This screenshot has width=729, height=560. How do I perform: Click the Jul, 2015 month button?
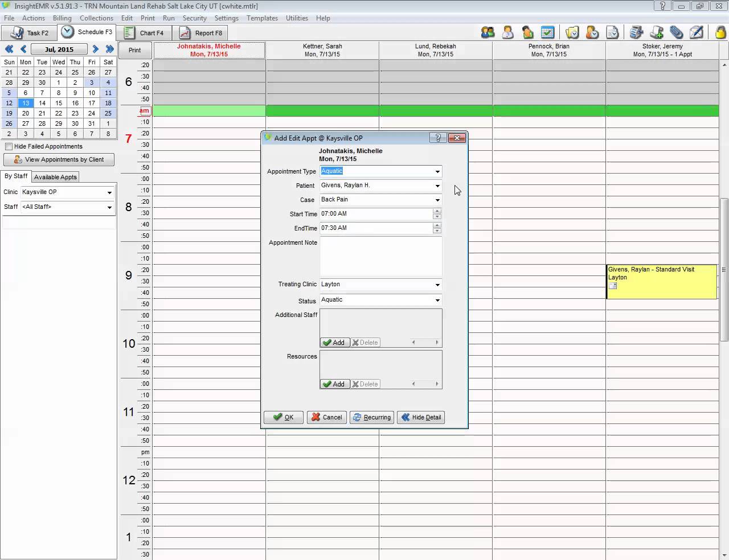point(59,50)
